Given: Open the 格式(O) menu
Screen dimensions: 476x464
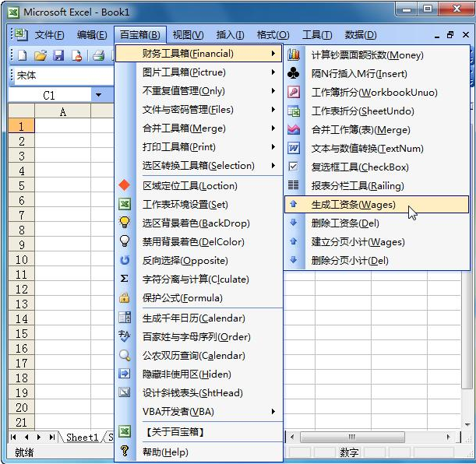Looking at the screenshot, I should [273, 35].
